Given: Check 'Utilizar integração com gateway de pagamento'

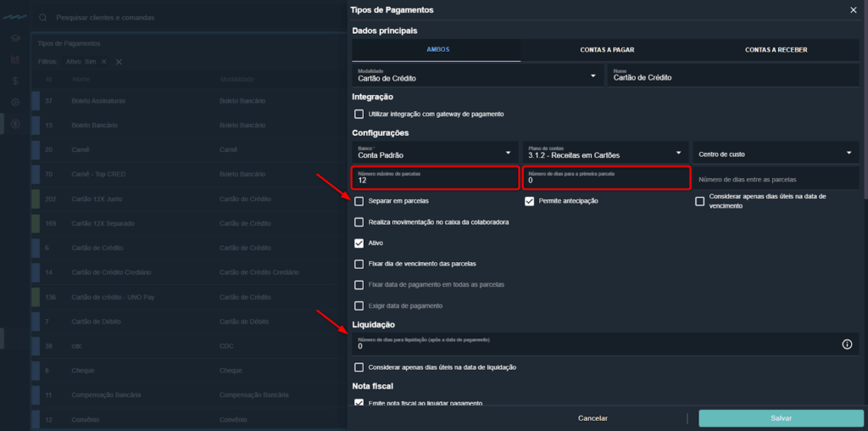Looking at the screenshot, I should pyautogui.click(x=359, y=114).
